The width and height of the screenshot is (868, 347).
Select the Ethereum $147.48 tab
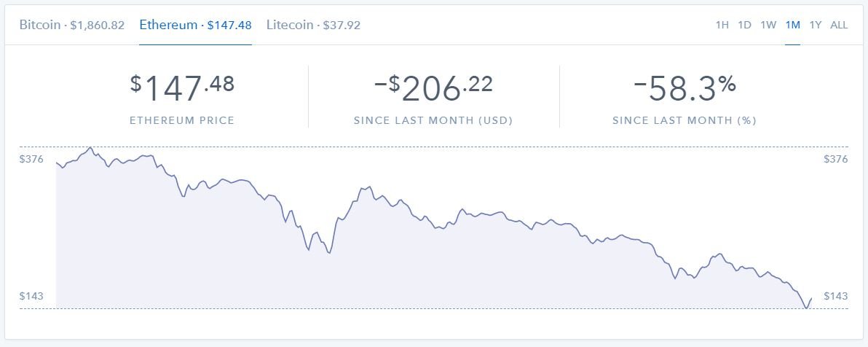[195, 25]
